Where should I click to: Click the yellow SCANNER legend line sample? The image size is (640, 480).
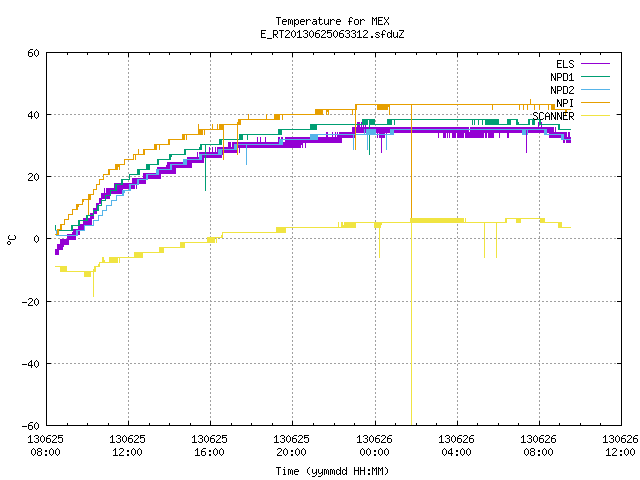click(x=596, y=116)
